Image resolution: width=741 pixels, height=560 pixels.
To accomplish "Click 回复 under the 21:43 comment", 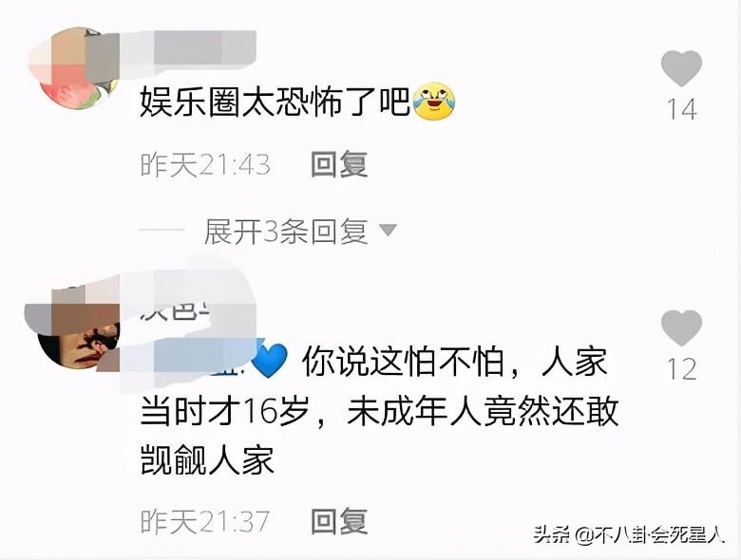I will (339, 164).
